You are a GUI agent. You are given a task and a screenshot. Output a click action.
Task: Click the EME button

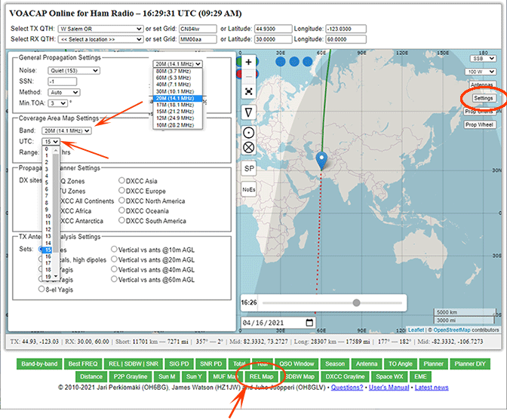[x=420, y=377]
